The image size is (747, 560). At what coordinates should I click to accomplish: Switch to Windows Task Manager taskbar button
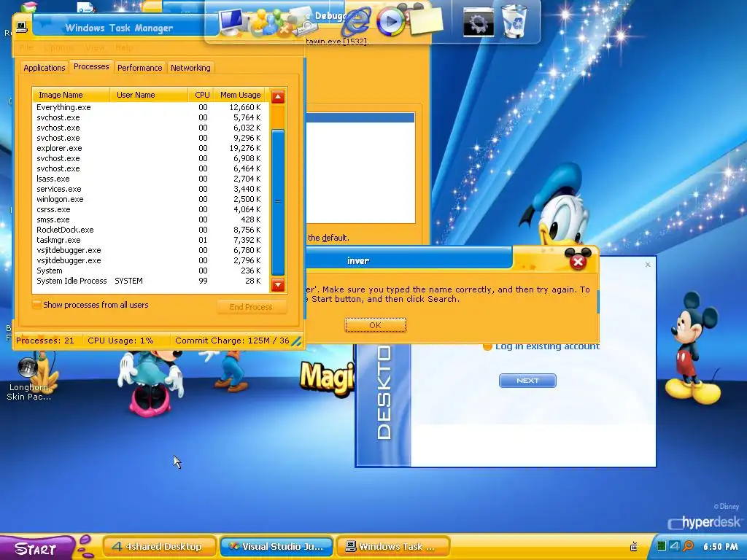click(x=392, y=547)
